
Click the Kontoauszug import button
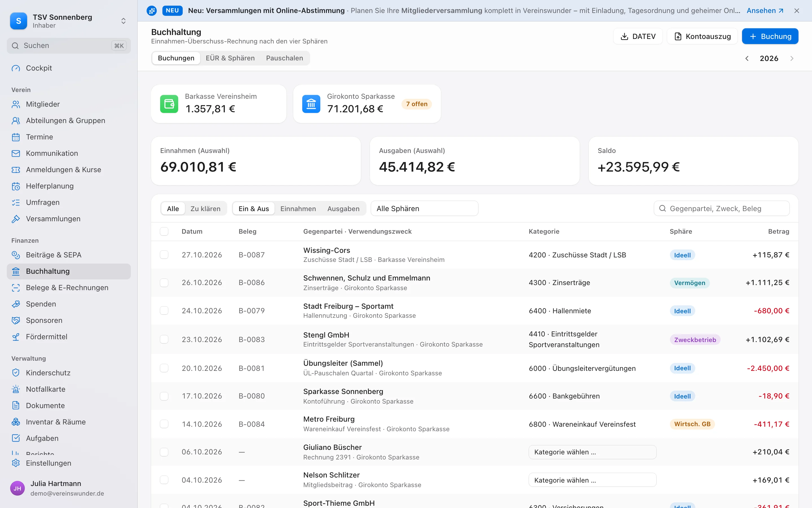coord(702,36)
